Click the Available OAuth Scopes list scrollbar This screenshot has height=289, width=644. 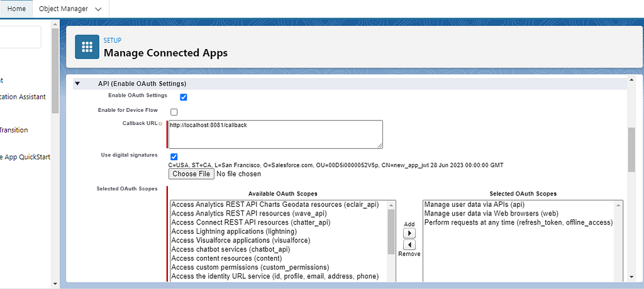(x=391, y=232)
